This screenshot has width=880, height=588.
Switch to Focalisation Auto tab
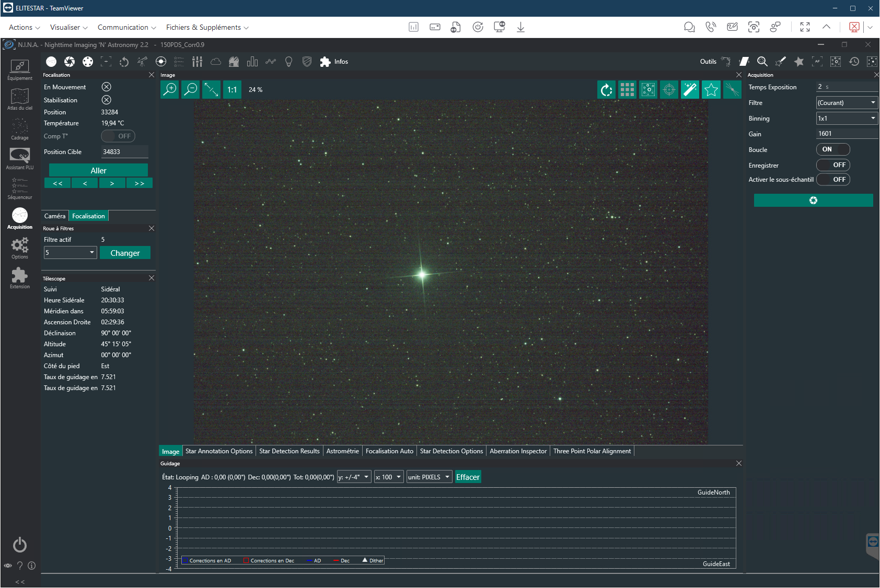click(x=389, y=451)
